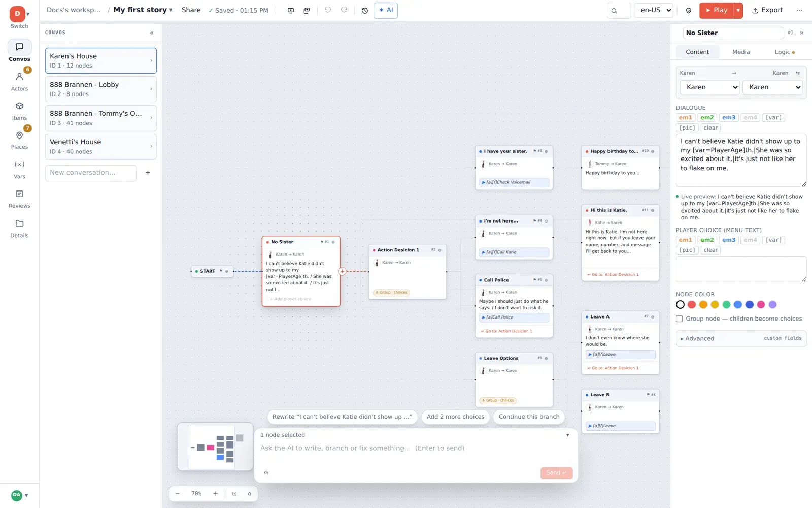Click the Undo arrow
Viewport: 812px width, 508px height.
click(328, 10)
